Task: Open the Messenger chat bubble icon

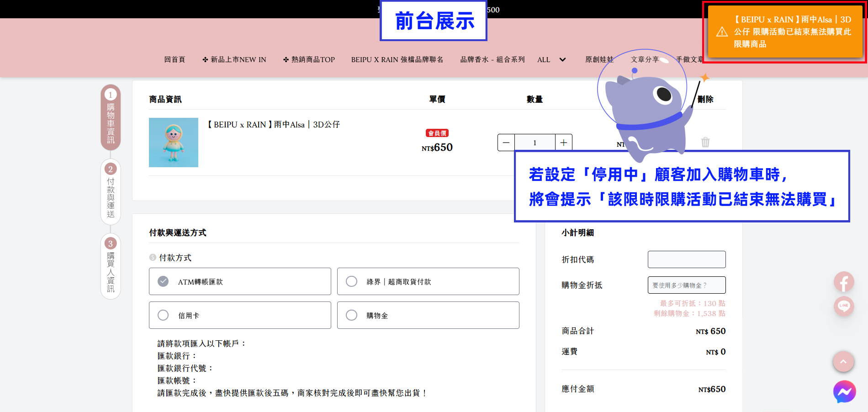Action: point(844,391)
